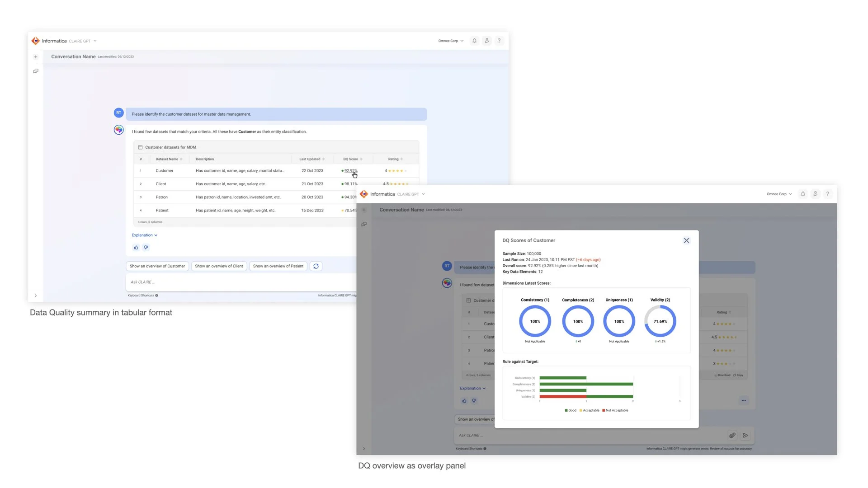Open the 92.92% DQ score link
868x488 pixels.
click(x=350, y=171)
